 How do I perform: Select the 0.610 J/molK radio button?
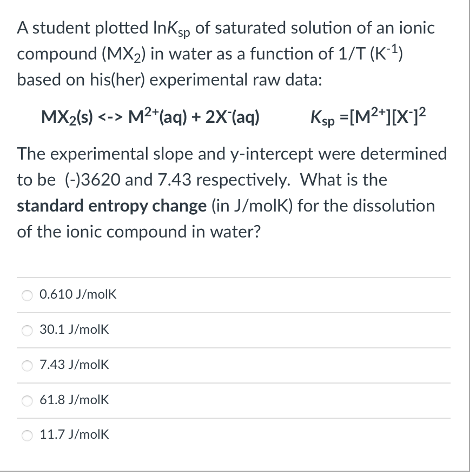click(x=27, y=295)
